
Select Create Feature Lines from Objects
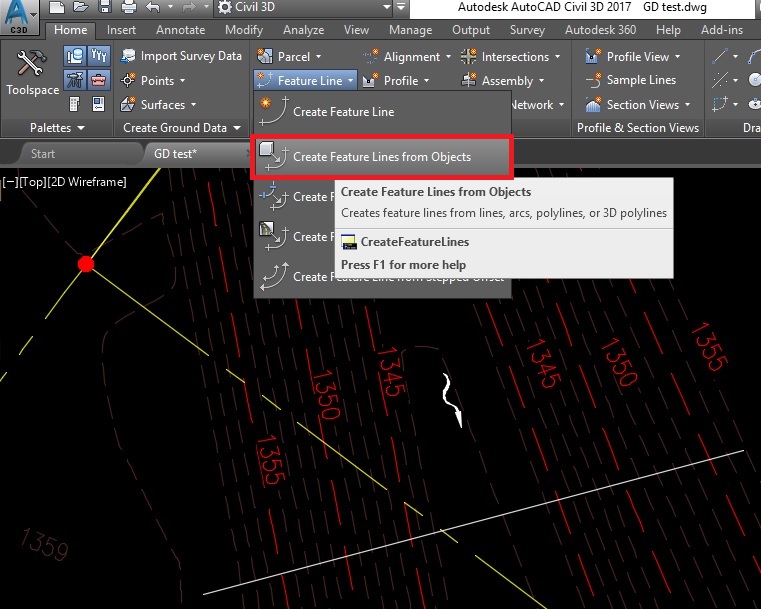point(382,157)
